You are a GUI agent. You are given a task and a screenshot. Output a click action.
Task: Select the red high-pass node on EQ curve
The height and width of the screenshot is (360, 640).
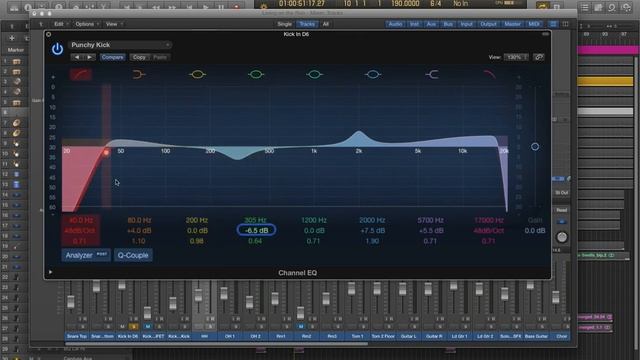[x=106, y=153]
